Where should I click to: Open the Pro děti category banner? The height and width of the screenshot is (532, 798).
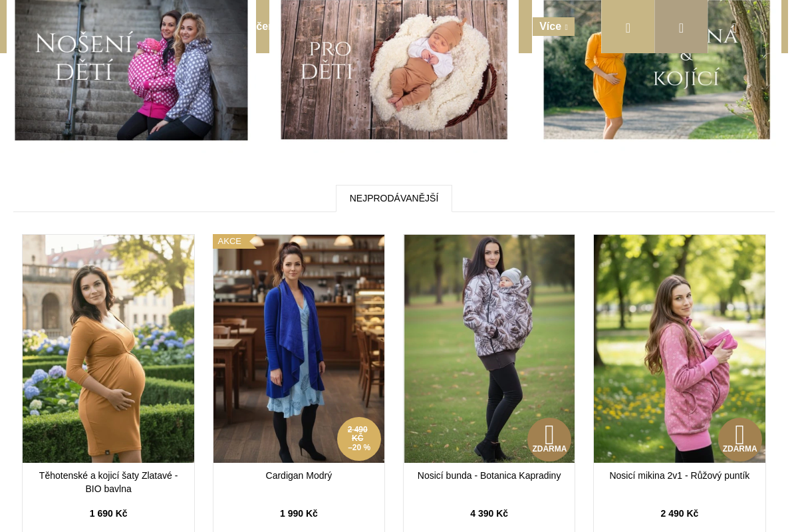[x=394, y=69]
